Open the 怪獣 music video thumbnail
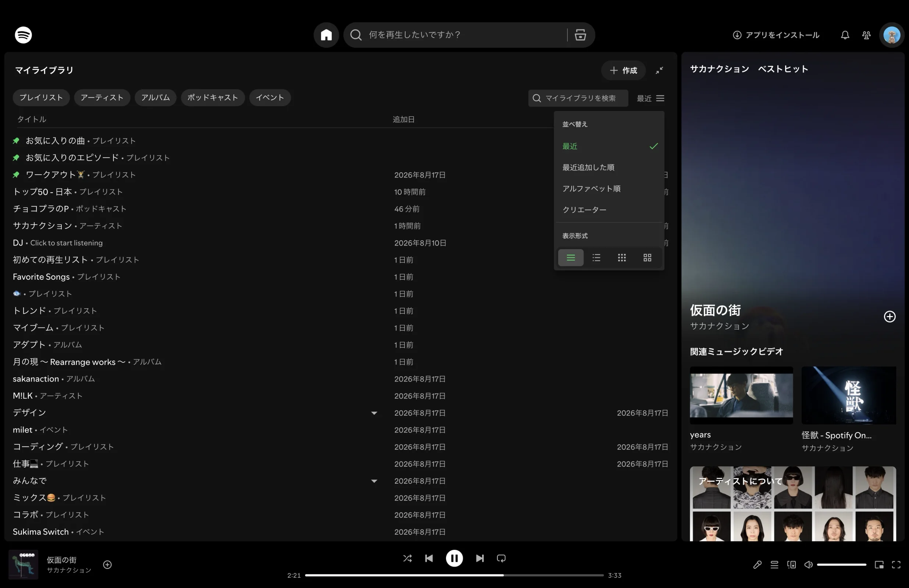The height and width of the screenshot is (588, 909). 849,395
